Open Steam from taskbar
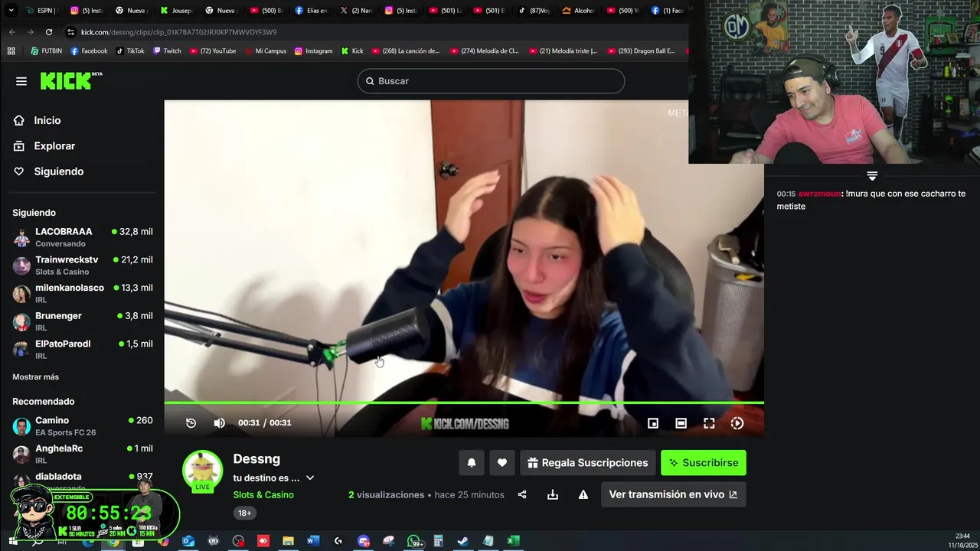This screenshot has height=551, width=980. [463, 541]
